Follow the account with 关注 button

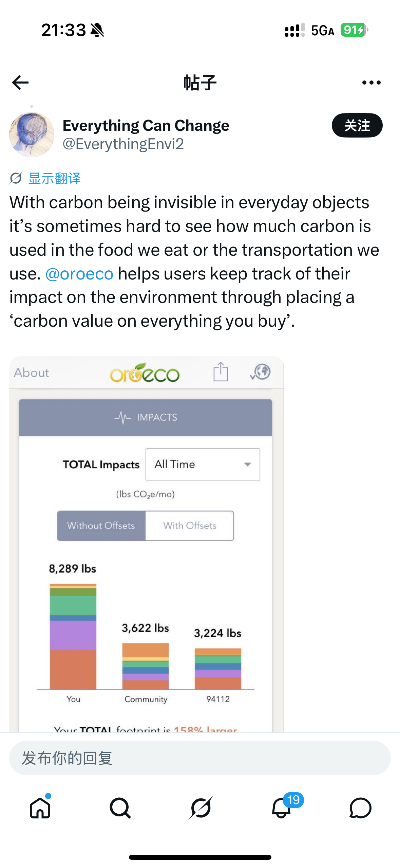tap(357, 125)
